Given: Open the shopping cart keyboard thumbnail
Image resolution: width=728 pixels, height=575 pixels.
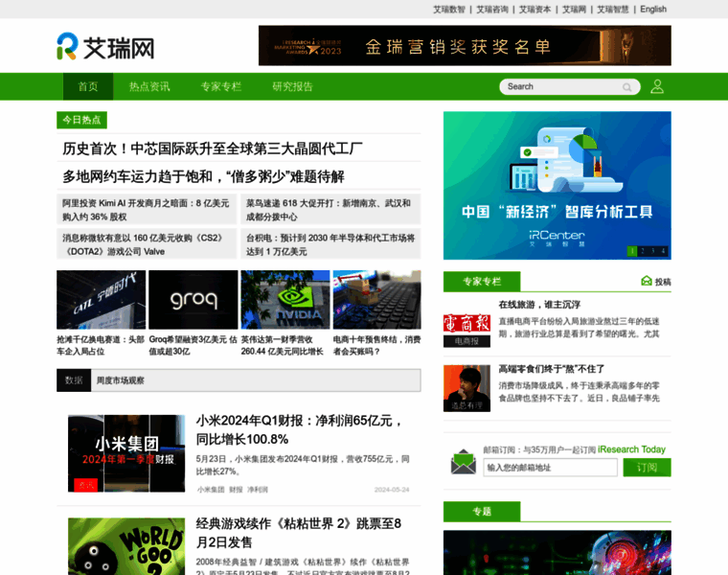Looking at the screenshot, I should 377,300.
